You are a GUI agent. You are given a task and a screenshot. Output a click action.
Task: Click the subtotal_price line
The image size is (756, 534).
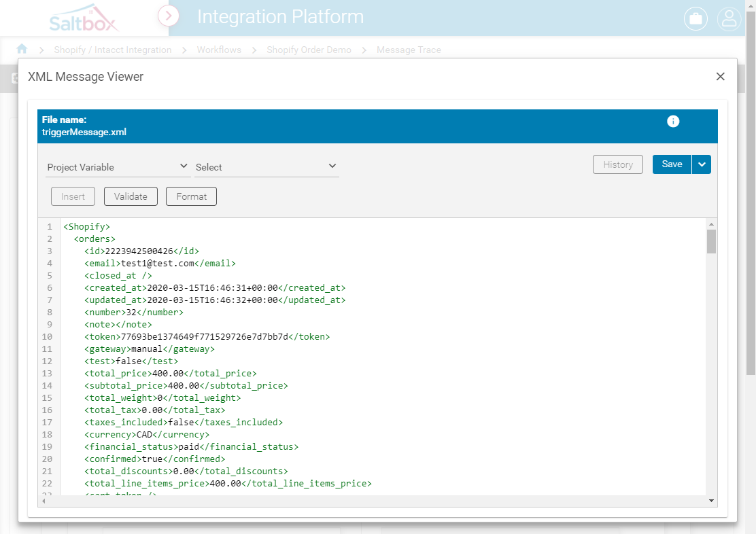pos(186,386)
